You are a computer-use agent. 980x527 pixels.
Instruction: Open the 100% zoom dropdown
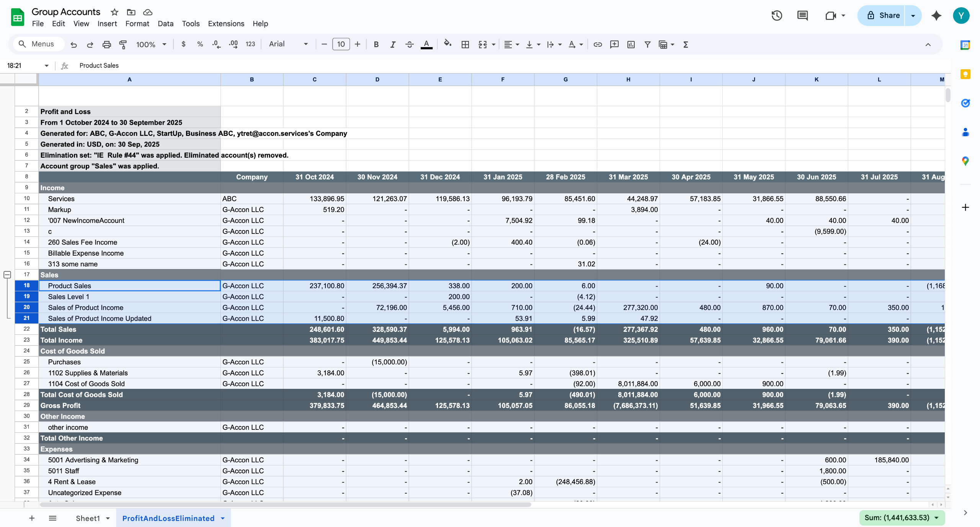(x=151, y=44)
